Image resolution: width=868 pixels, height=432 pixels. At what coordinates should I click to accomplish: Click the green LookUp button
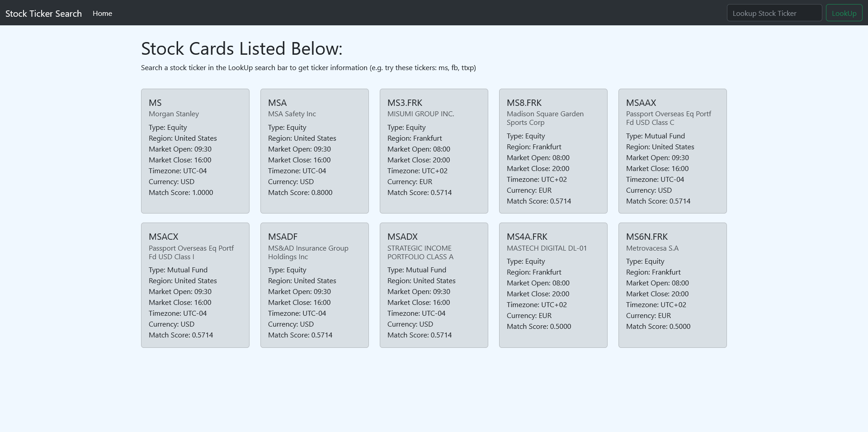pyautogui.click(x=844, y=13)
